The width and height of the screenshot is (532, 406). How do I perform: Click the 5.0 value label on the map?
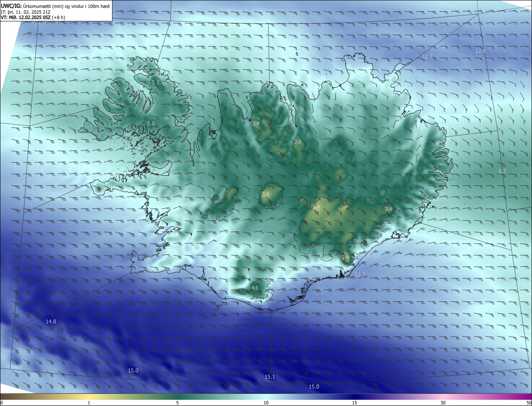click(151, 124)
